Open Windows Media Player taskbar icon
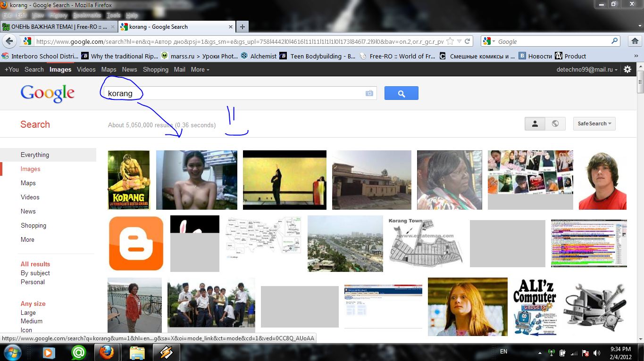Screen dimensions: 644x361 click(48, 353)
